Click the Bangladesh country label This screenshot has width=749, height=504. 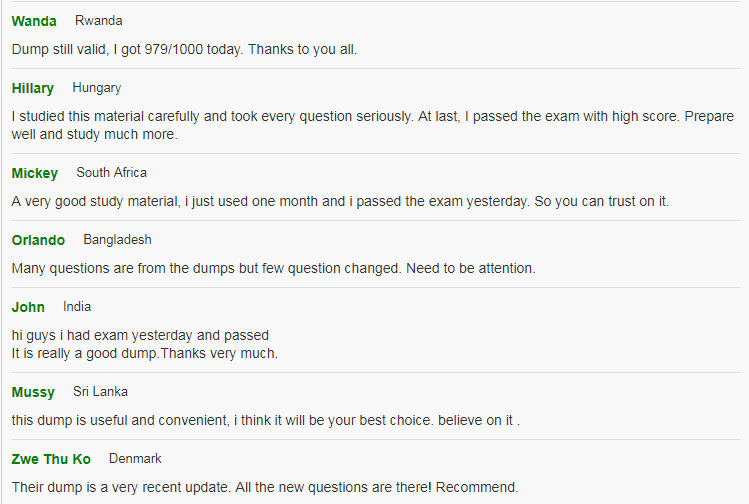click(x=117, y=239)
